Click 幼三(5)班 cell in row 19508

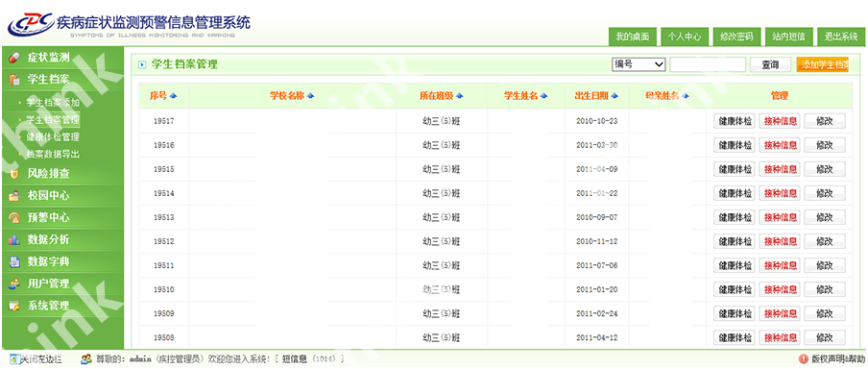(442, 338)
